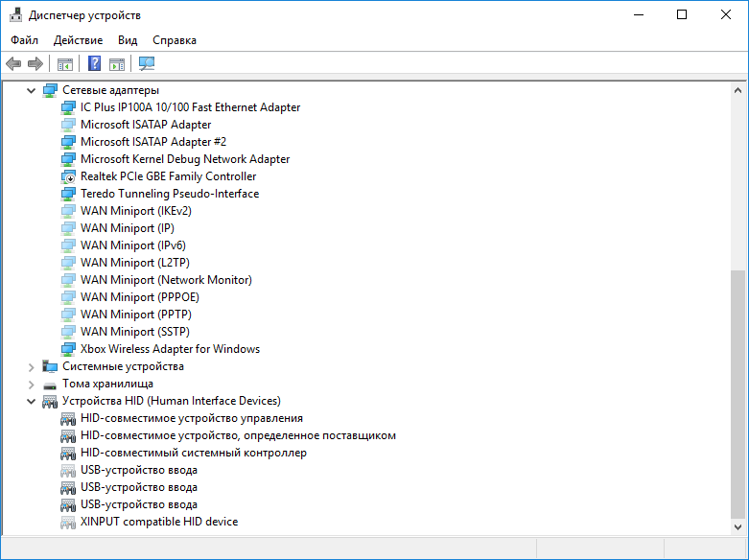749x560 pixels.
Task: Click icon of Microsoft ISATAP Adapter
Action: pos(68,125)
